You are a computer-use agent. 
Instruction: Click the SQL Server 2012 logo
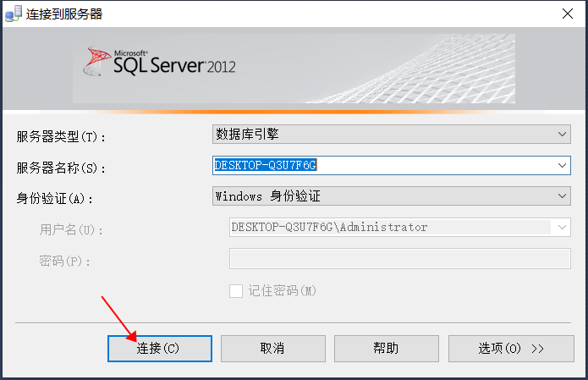[160, 63]
